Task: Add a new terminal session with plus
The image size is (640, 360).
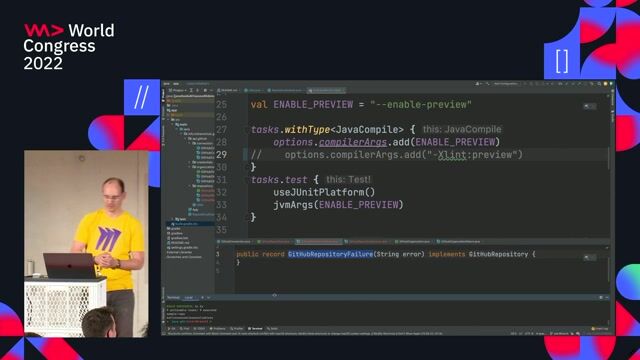Action: coord(202,298)
